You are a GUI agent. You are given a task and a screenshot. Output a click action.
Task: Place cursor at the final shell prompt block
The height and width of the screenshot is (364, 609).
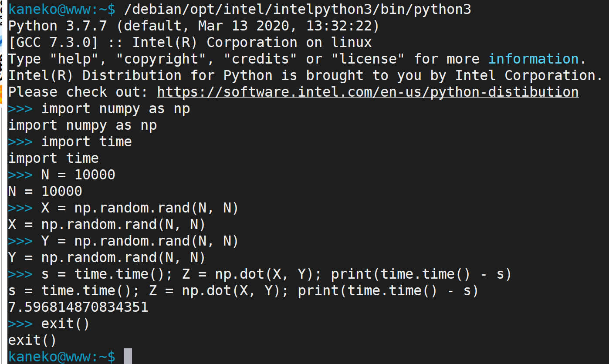(x=128, y=356)
